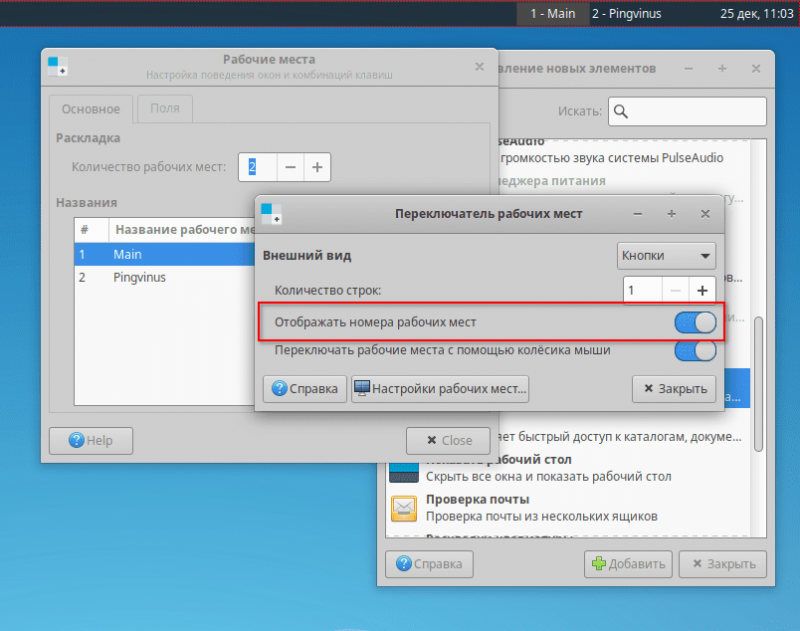Switch to the Поля tab
Image resolution: width=800 pixels, height=631 pixels.
click(x=165, y=109)
